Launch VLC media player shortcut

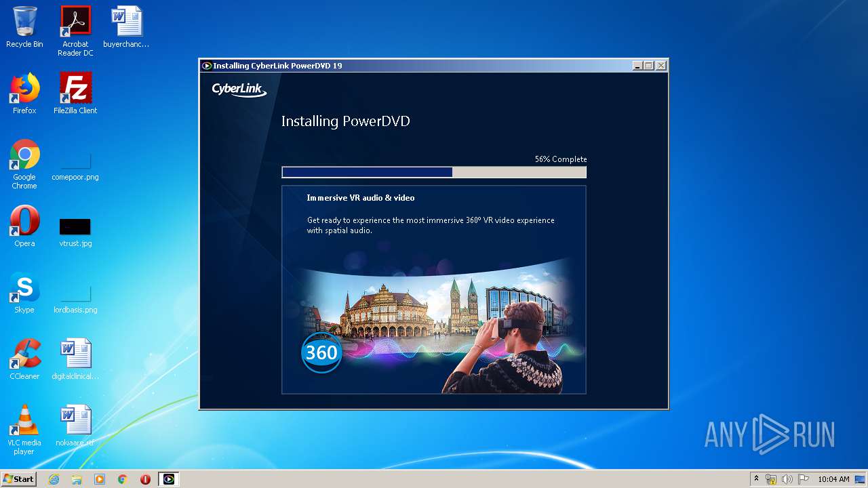(x=24, y=430)
